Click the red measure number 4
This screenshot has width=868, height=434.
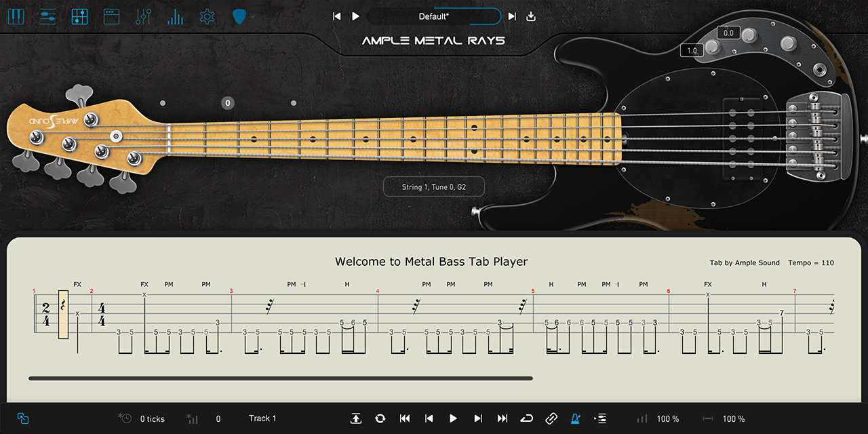(x=378, y=292)
